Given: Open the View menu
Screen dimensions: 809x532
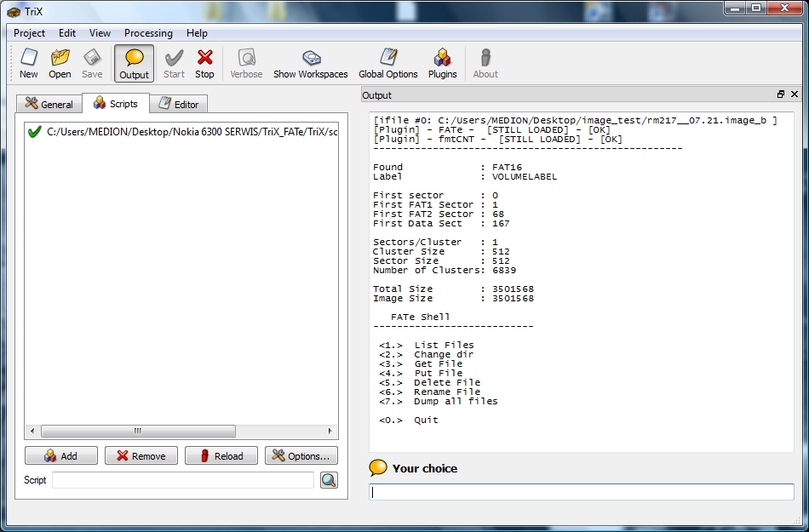Looking at the screenshot, I should pos(100,33).
